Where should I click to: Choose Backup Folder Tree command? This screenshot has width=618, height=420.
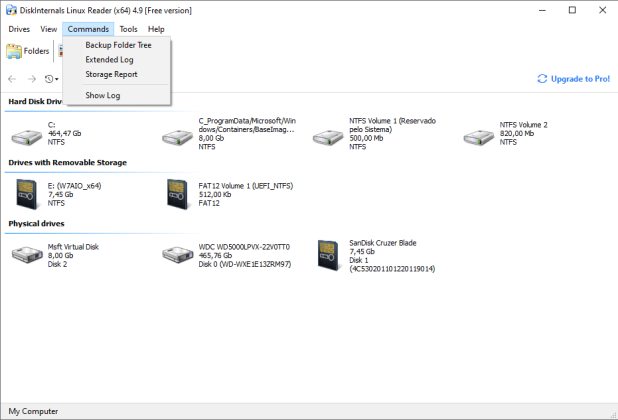(x=118, y=45)
